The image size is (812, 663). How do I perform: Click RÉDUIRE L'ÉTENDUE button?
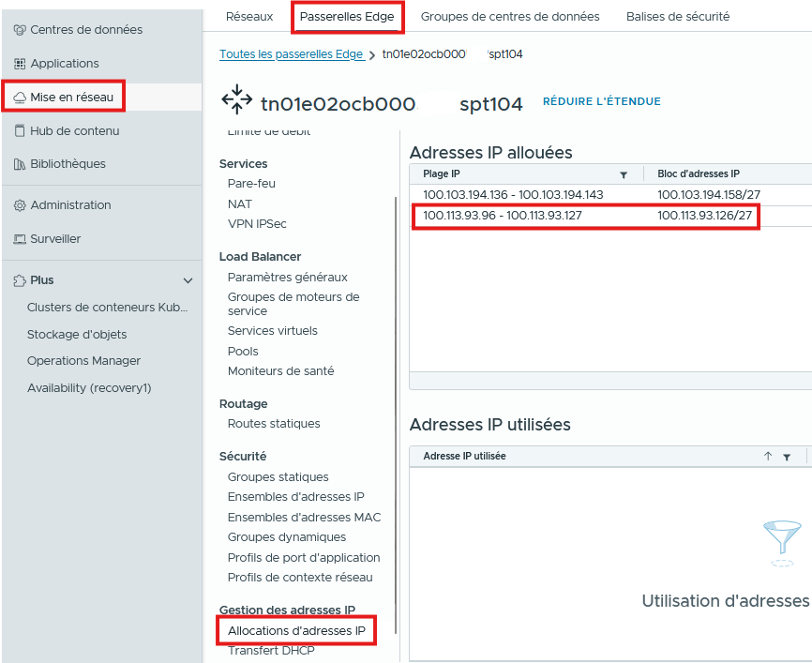click(601, 101)
